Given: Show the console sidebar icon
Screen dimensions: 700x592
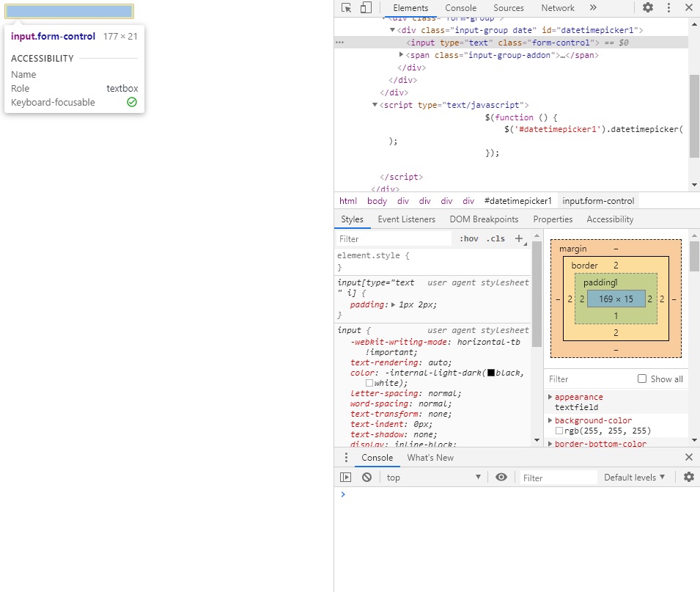Looking at the screenshot, I should [345, 477].
